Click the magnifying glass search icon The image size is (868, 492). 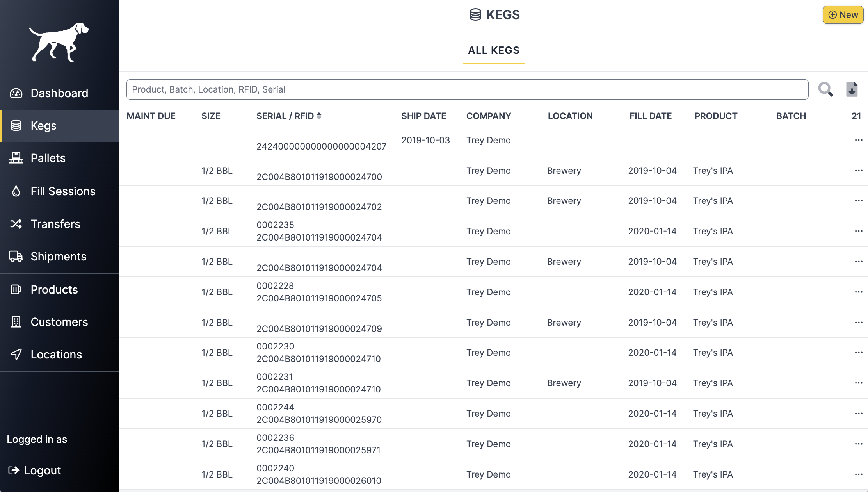pyautogui.click(x=825, y=89)
